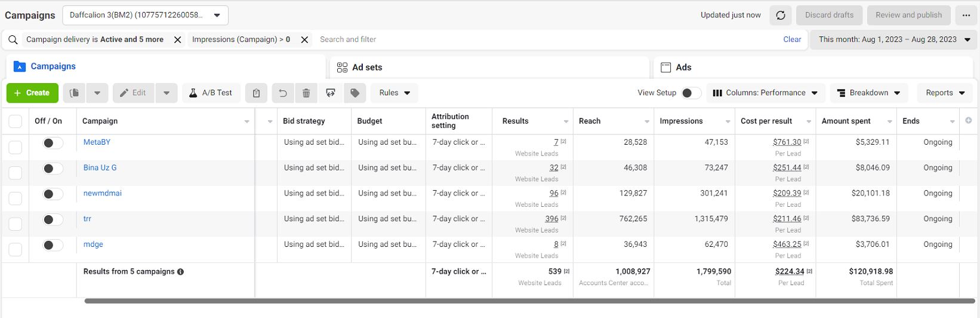This screenshot has height=318, width=980.
Task: Toggle the Bina Uz G campaign switch
Action: (x=53, y=169)
